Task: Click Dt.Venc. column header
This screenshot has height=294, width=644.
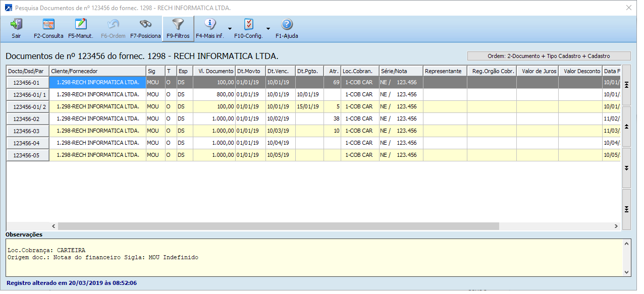Action: (280, 71)
